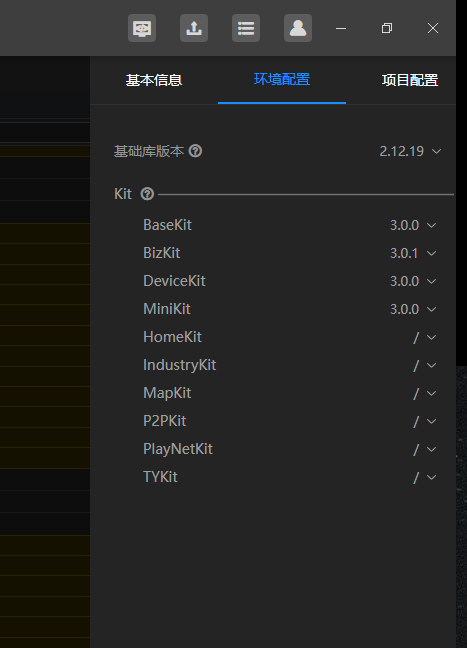Click help icon next to Kit

pos(147,194)
